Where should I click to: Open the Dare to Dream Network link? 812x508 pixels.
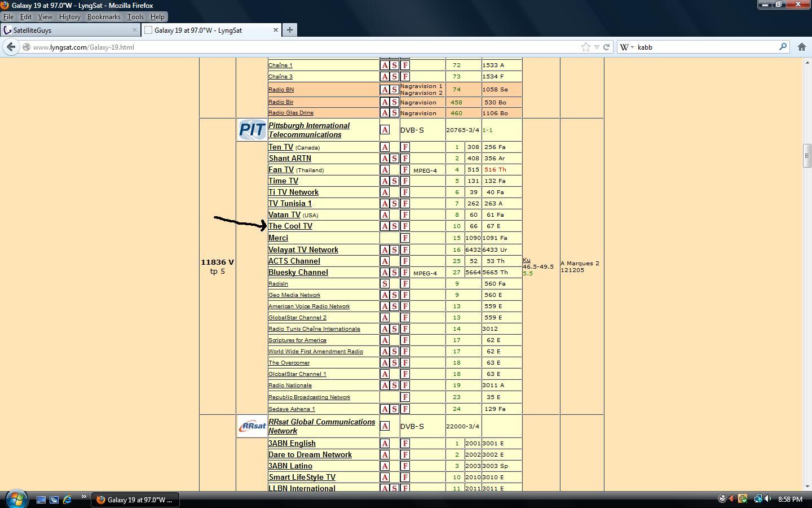310,455
